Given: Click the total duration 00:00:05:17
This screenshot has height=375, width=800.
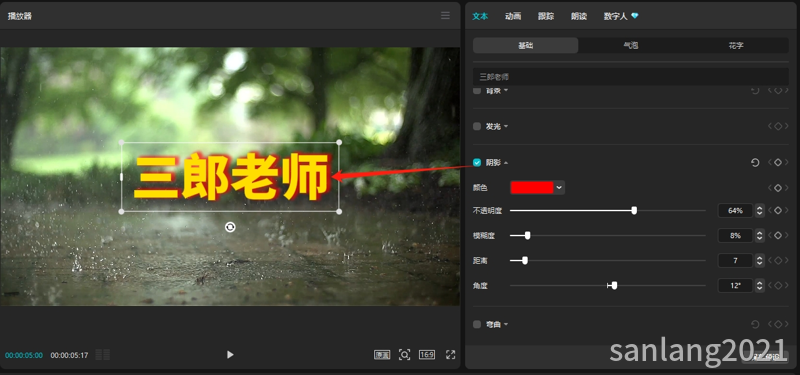Looking at the screenshot, I should [69, 355].
